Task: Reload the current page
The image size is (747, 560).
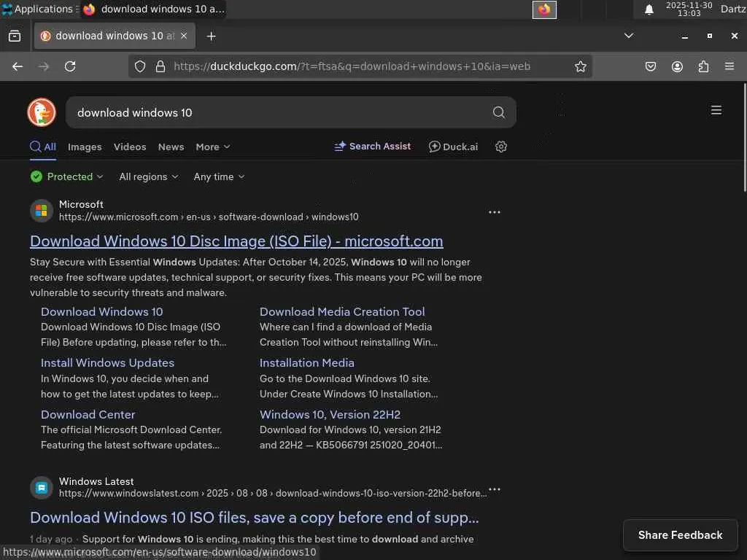Action: [x=70, y=66]
